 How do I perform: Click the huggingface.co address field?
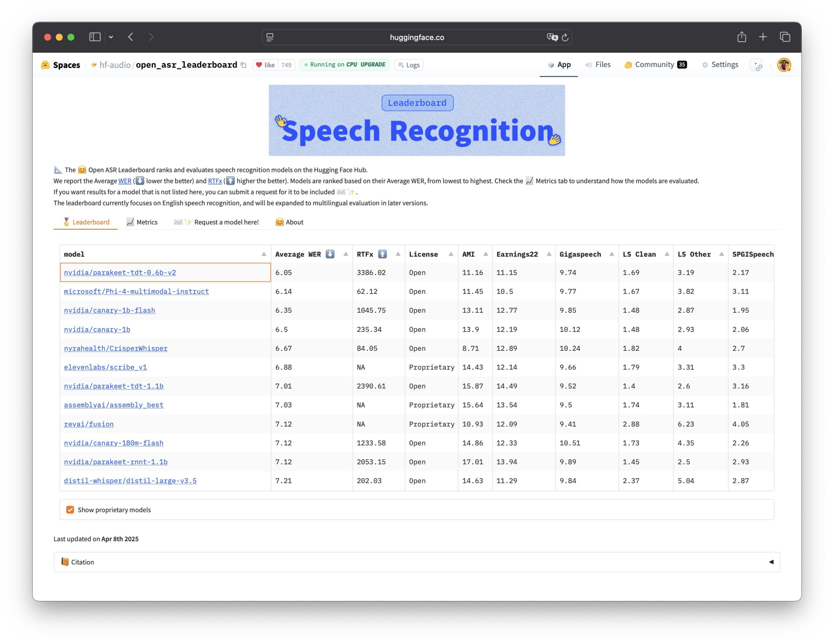click(x=417, y=37)
